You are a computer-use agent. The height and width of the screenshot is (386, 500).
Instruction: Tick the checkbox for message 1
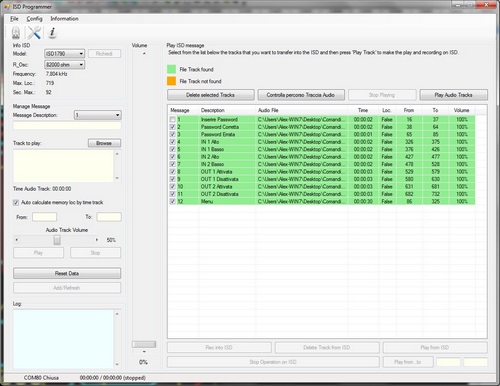[172, 119]
